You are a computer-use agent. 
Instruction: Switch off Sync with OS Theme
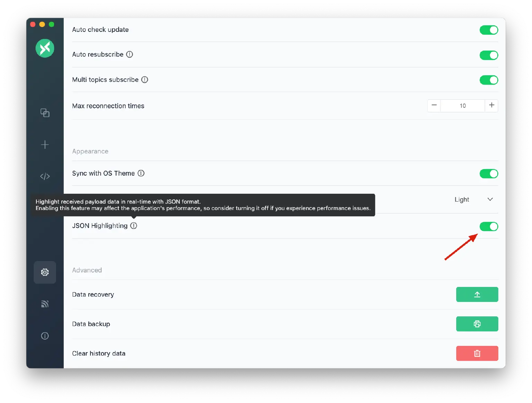tap(488, 174)
